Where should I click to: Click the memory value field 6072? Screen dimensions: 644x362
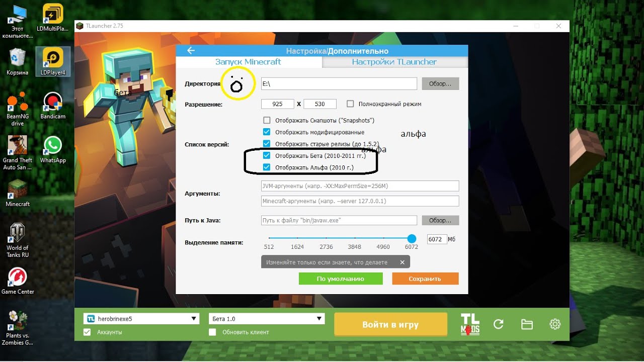437,239
